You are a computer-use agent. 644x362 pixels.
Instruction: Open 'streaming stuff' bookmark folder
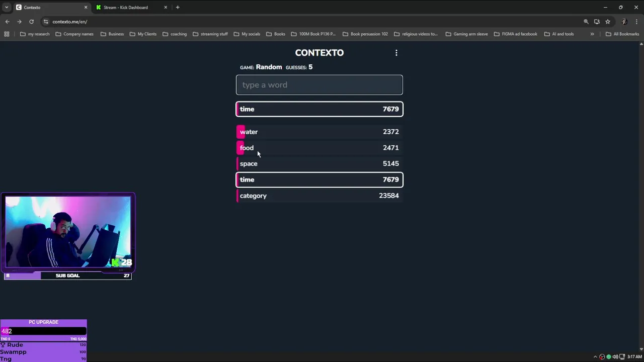(x=210, y=34)
